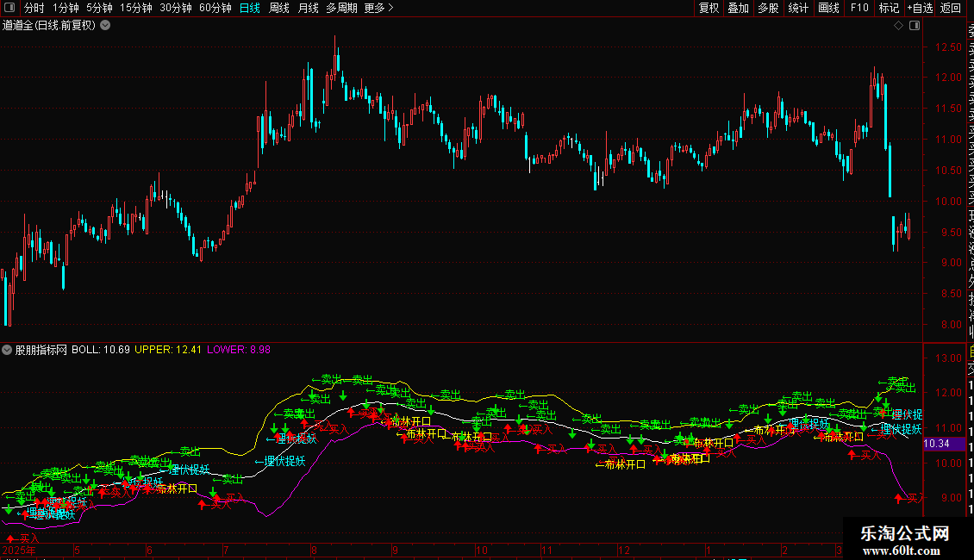Click month 8 on the time axis

point(315,550)
